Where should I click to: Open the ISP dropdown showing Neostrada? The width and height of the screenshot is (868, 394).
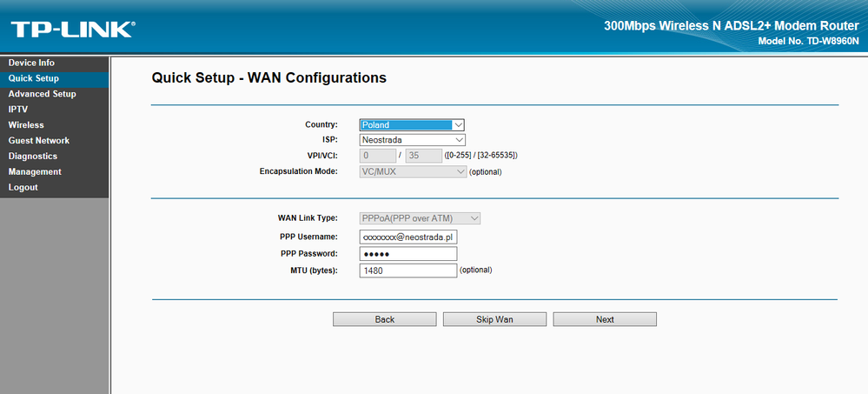tap(413, 139)
